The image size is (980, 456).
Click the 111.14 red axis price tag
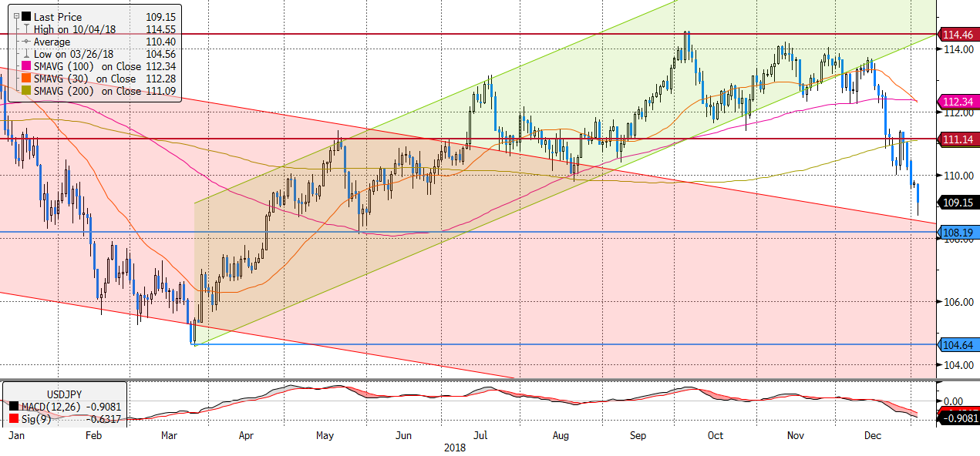(x=957, y=139)
